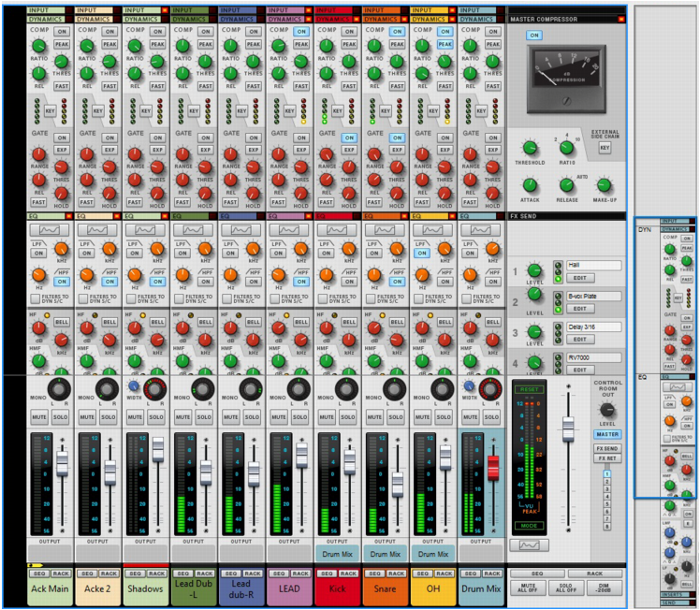Click the pan knob on Acke 2
Screen dimensions: 700x610
[x=107, y=390]
